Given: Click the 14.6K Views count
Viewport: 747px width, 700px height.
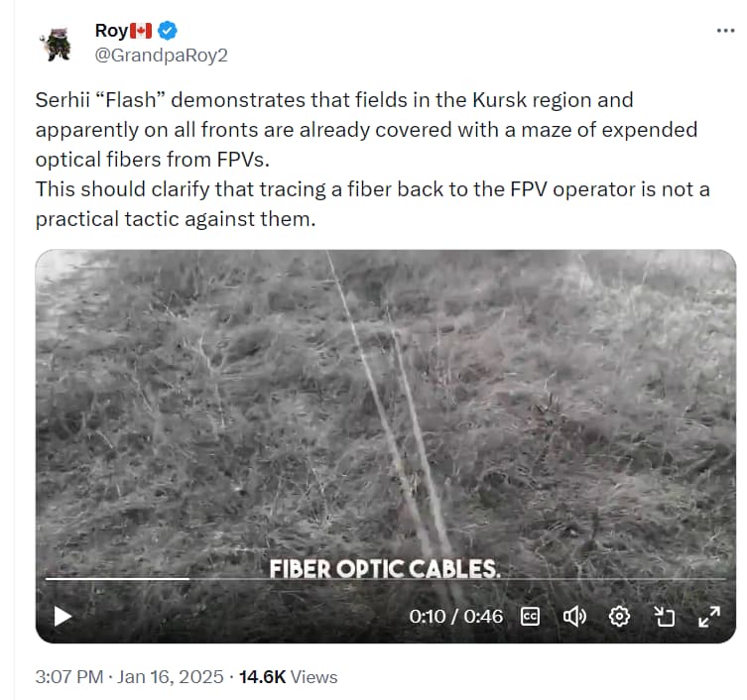Looking at the screenshot, I should 288,676.
